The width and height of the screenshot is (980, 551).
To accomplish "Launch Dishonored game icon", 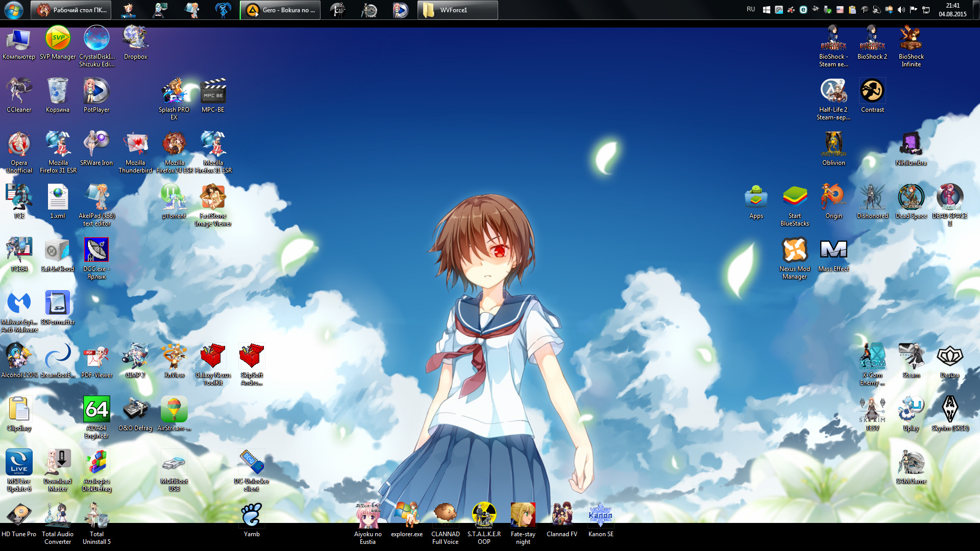I will pos(872,202).
